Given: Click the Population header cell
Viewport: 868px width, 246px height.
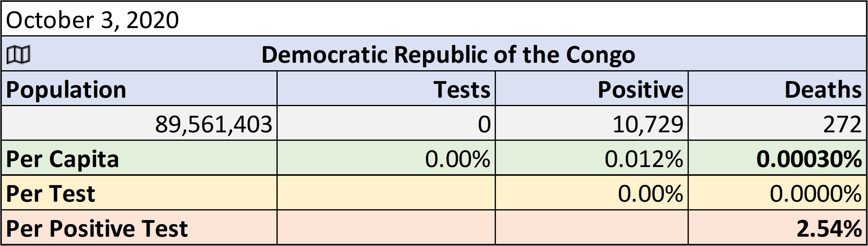Looking at the screenshot, I should (139, 89).
